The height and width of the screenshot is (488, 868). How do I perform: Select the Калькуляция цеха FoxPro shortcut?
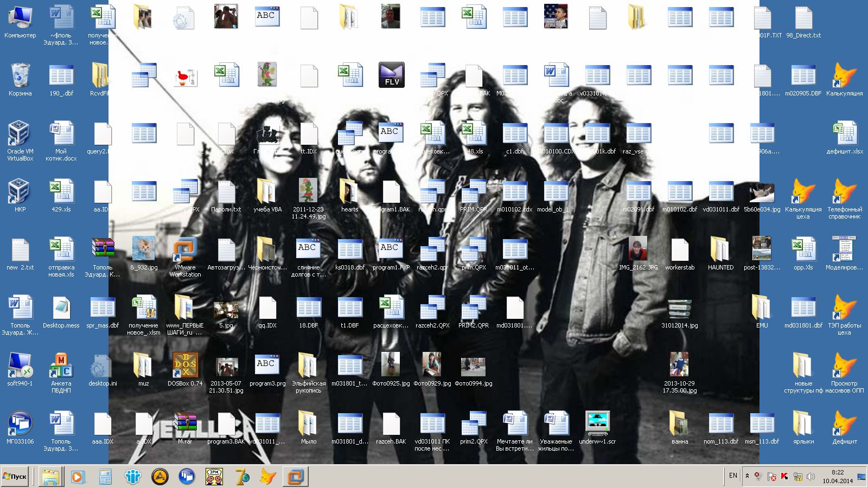803,199
